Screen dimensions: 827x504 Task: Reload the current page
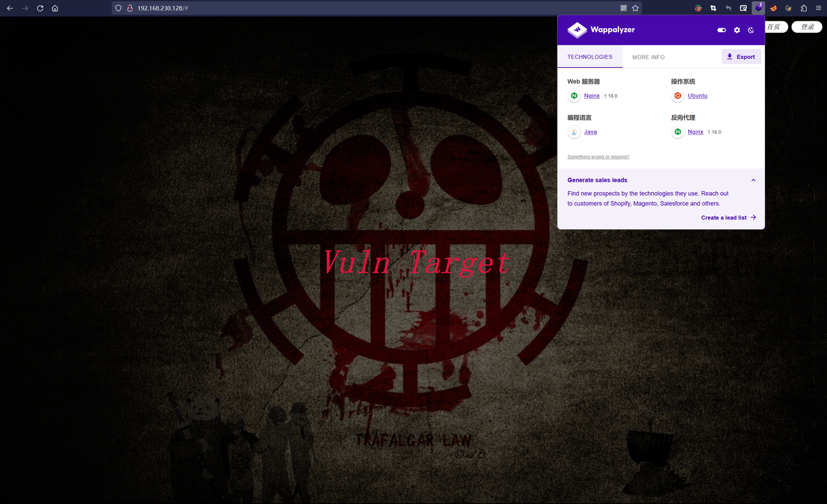(x=40, y=8)
